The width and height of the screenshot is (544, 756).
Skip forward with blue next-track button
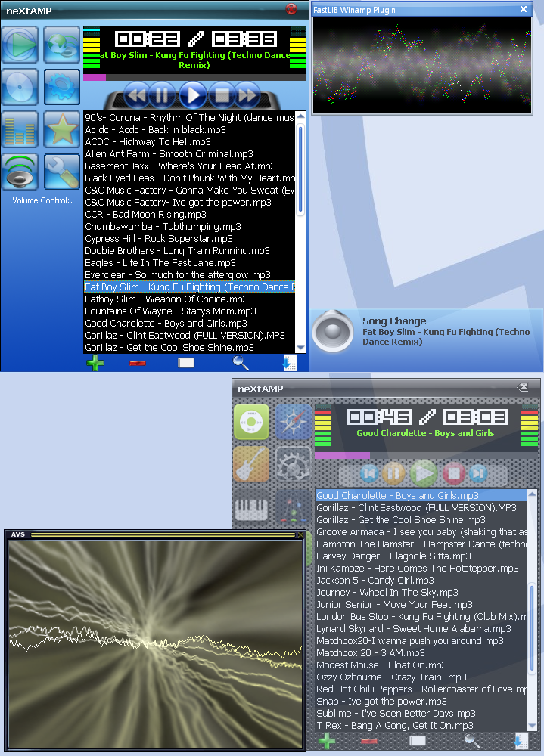[247, 95]
